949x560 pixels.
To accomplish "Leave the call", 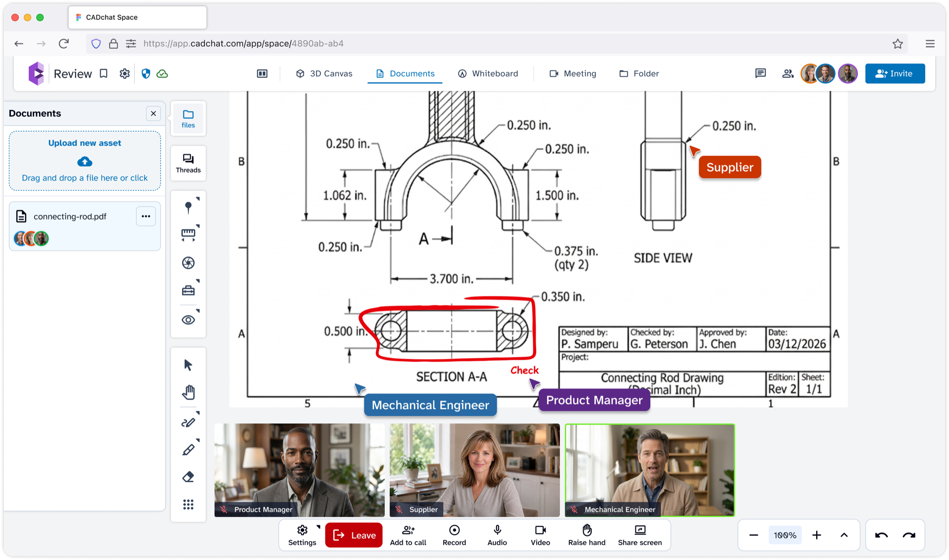I will (x=354, y=535).
